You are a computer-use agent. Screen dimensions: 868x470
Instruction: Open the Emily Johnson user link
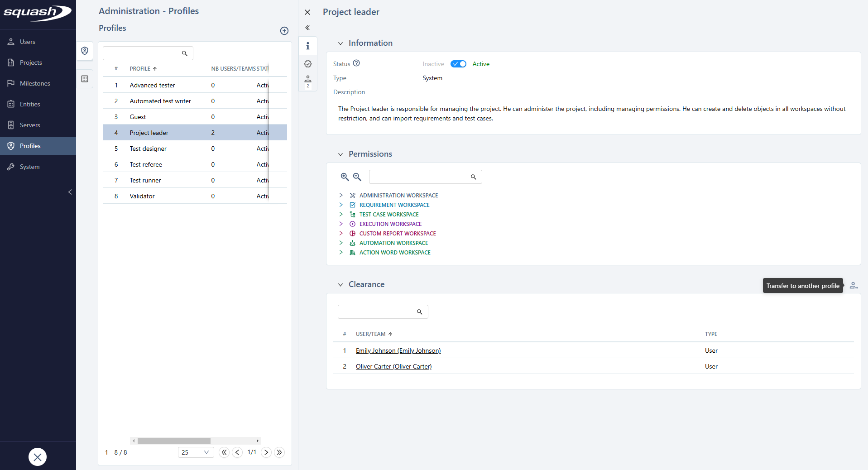[398, 350]
